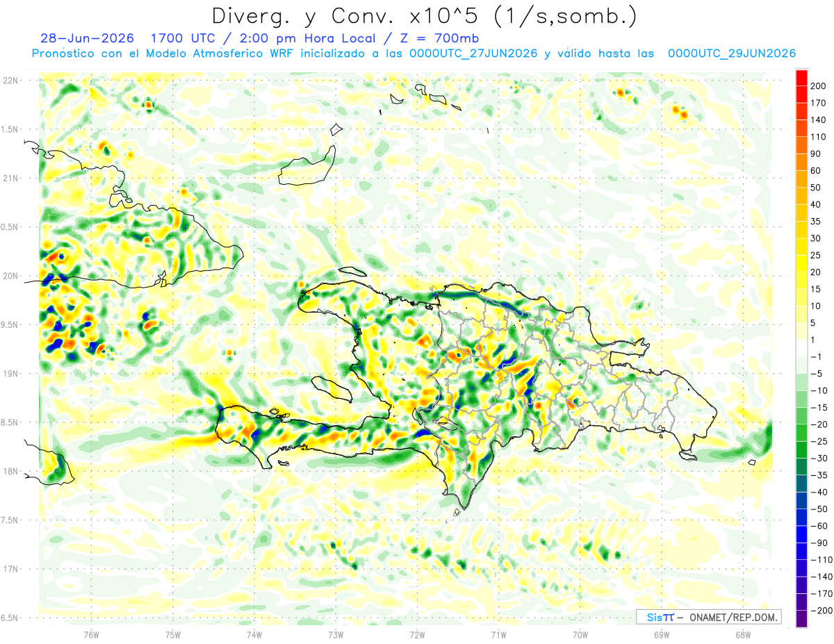The image size is (834, 644).
Task: Click the longitude axis label "74W"
Action: pos(254,634)
